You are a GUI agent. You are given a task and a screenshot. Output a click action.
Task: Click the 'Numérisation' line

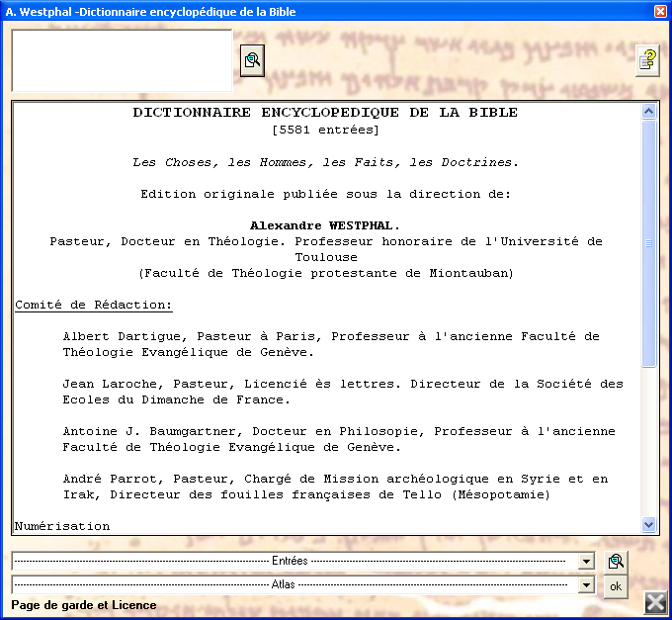(x=62, y=526)
